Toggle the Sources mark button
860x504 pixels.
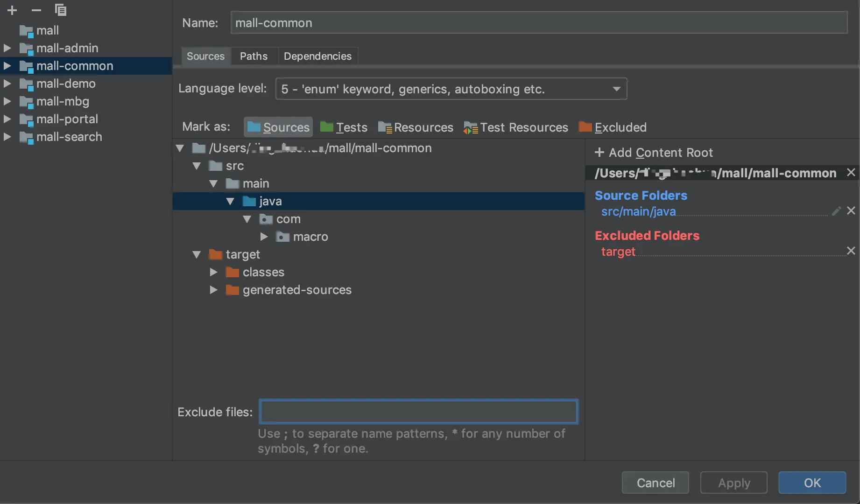278,127
